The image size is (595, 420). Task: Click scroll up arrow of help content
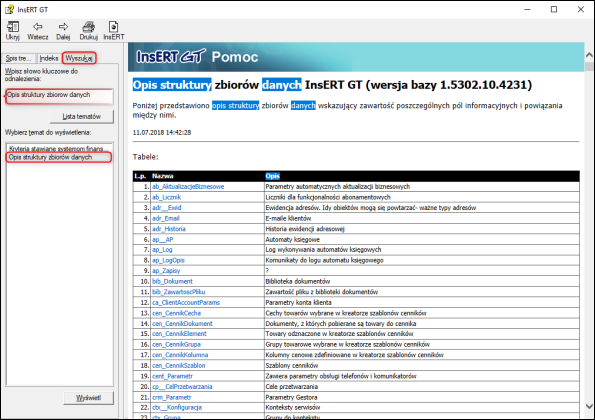[589, 55]
